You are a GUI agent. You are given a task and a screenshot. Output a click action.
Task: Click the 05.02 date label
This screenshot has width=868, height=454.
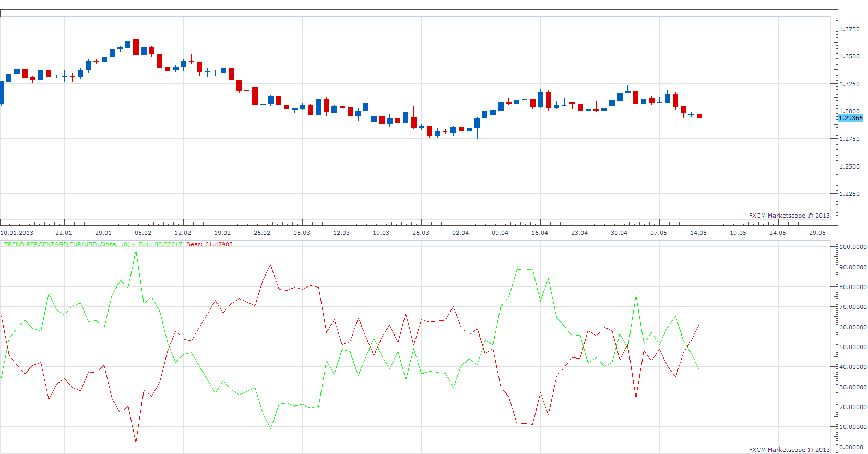(x=143, y=233)
